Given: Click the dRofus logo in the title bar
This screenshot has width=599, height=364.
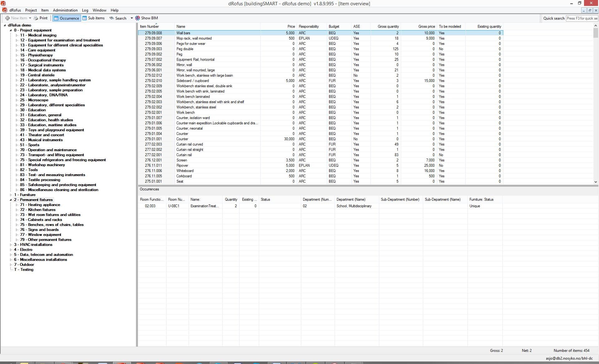Looking at the screenshot, I should pyautogui.click(x=3, y=3).
